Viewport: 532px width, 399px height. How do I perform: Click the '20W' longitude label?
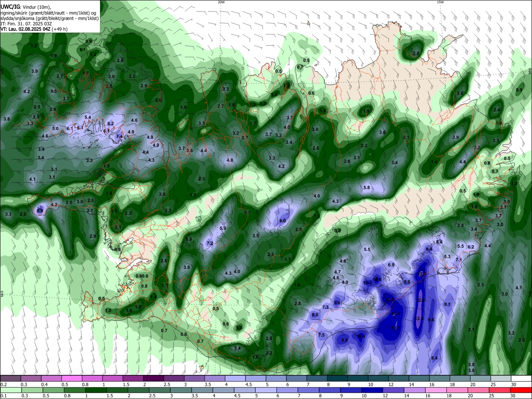point(221,2)
